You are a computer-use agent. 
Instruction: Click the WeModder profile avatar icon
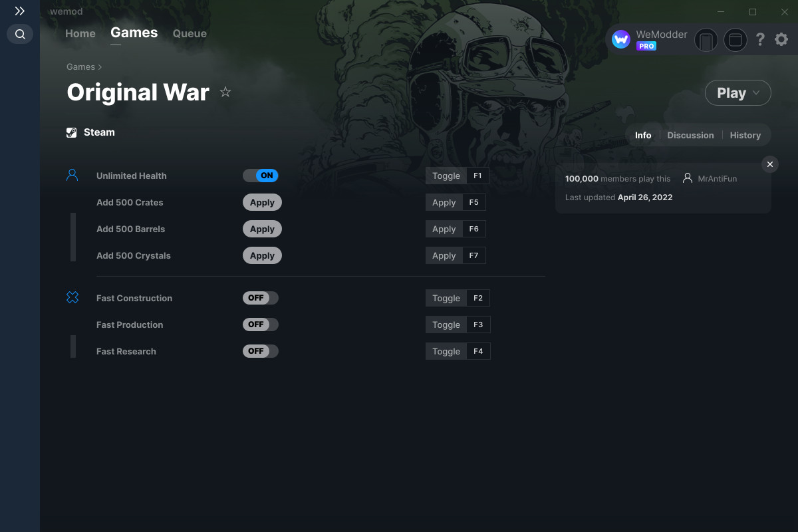tap(621, 40)
